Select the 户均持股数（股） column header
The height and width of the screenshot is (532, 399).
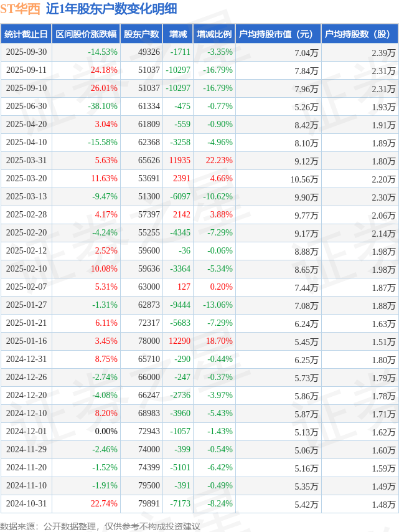[x=360, y=34]
